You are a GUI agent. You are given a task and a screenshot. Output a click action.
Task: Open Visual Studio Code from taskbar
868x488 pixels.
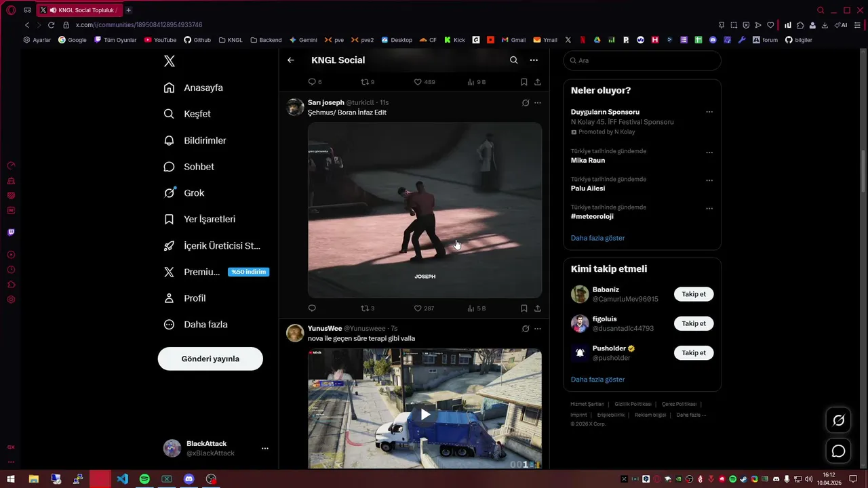pos(122,479)
